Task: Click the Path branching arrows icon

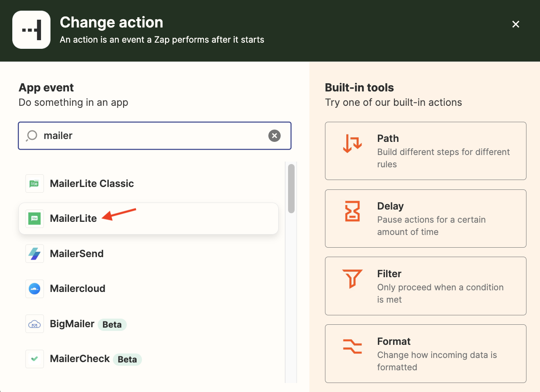Action: (352, 144)
